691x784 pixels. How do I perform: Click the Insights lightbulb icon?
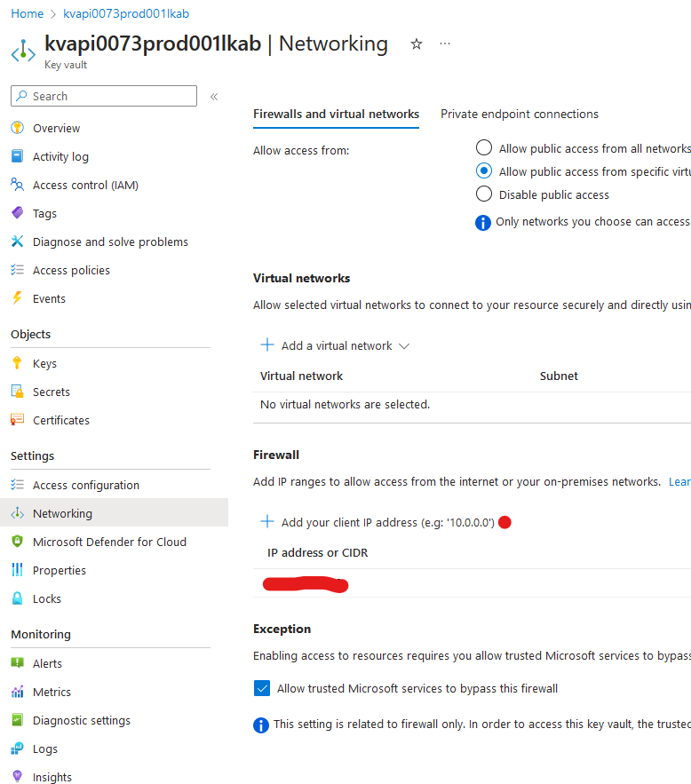point(18,777)
